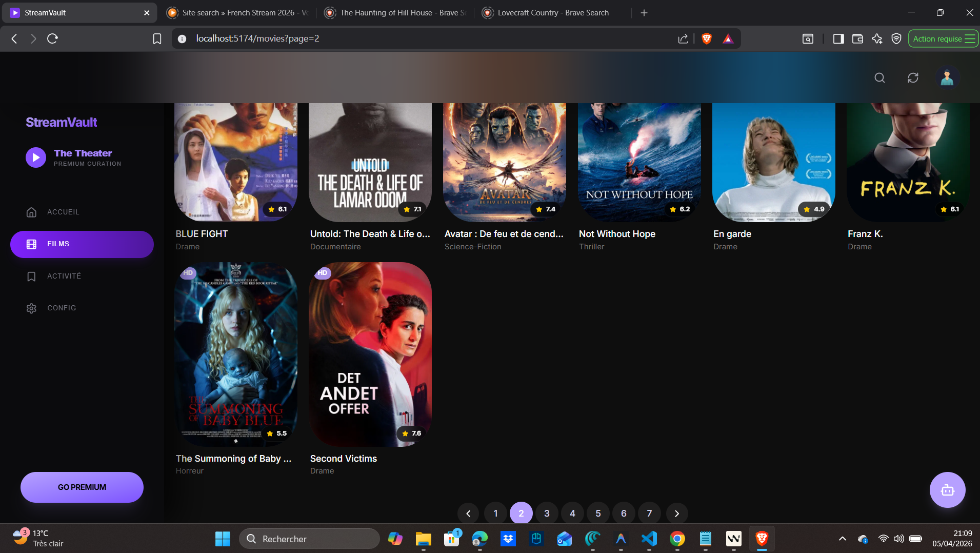Click the GO PREMIUM button
The height and width of the screenshot is (553, 980).
82,487
